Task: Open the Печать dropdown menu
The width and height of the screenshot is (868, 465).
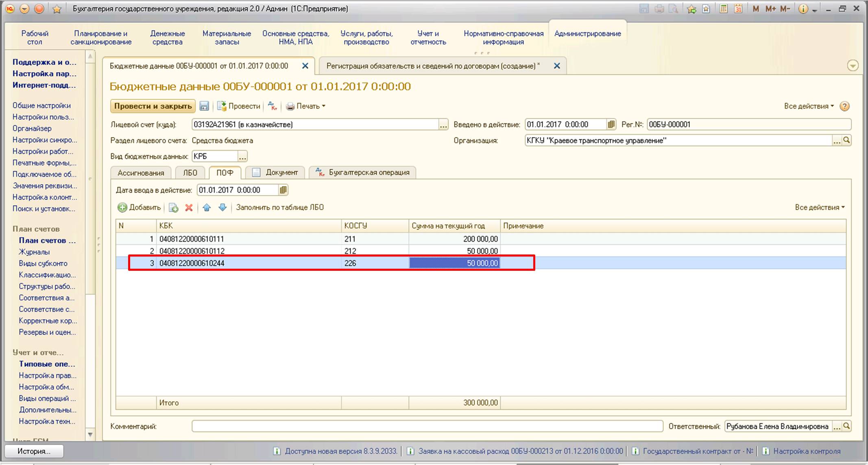Action: pos(306,106)
